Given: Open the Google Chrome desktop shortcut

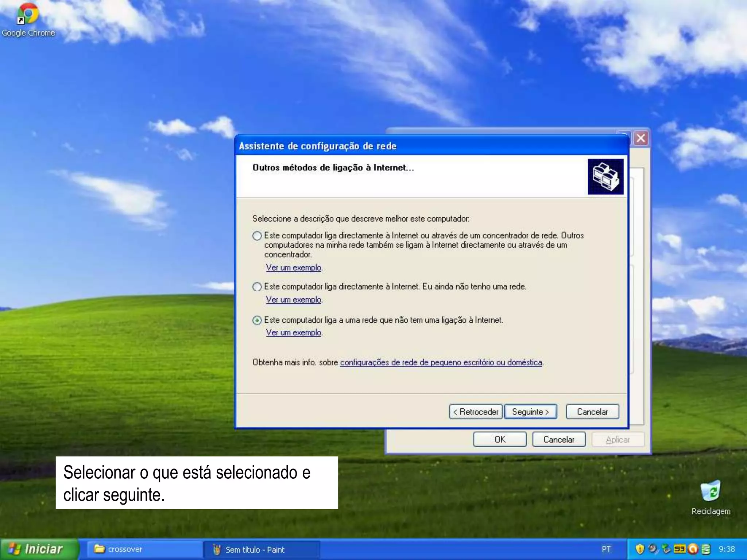Looking at the screenshot, I should pos(28,20).
